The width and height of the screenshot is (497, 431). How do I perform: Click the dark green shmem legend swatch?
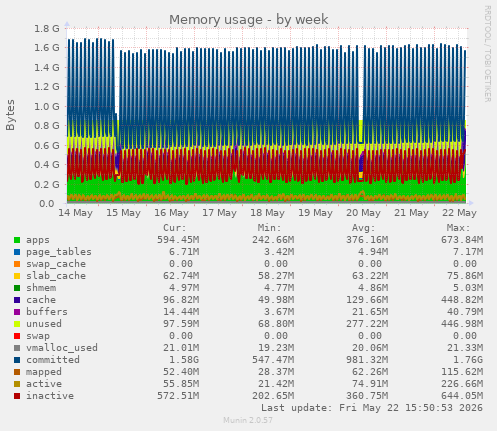(x=17, y=288)
